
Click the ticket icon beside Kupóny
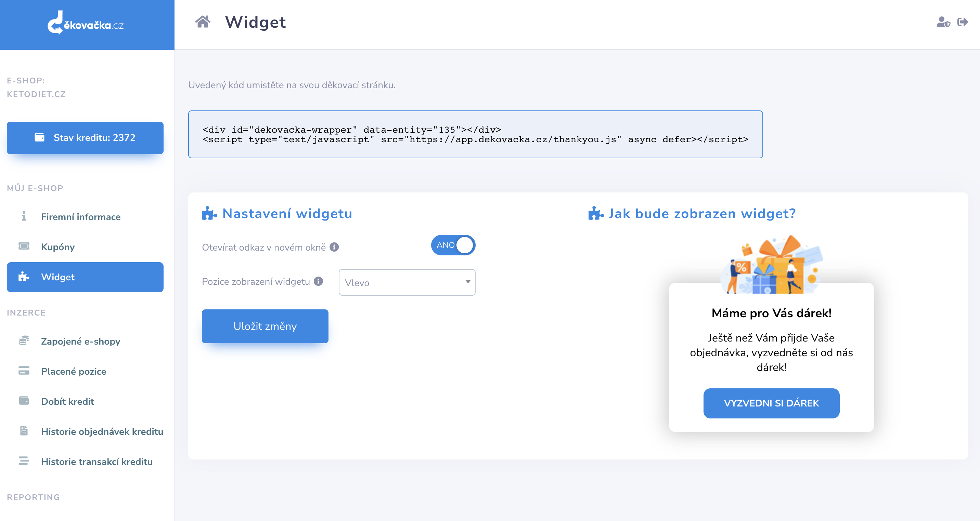click(24, 246)
